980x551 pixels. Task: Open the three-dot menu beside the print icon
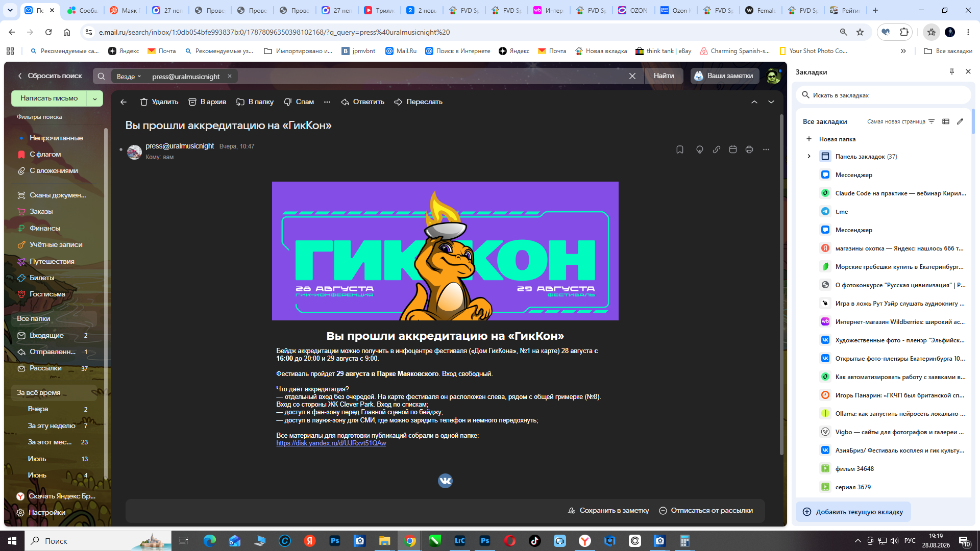pyautogui.click(x=766, y=149)
